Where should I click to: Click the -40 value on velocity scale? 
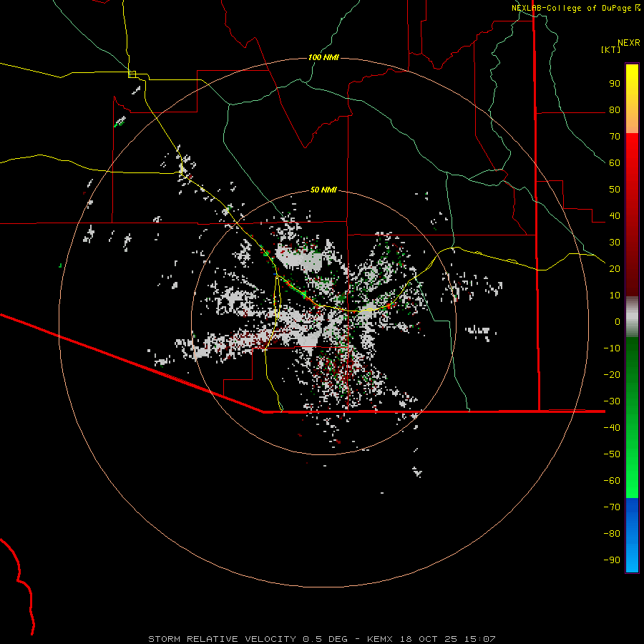pyautogui.click(x=612, y=428)
